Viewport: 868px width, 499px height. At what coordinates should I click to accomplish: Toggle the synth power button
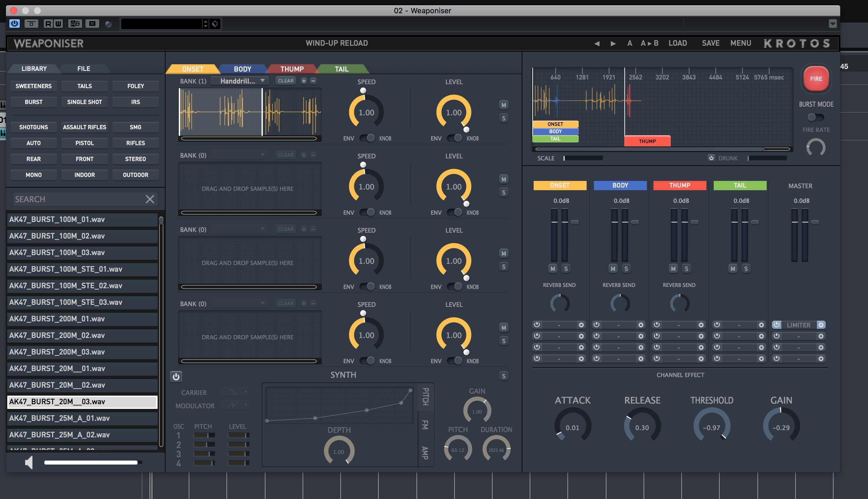176,377
